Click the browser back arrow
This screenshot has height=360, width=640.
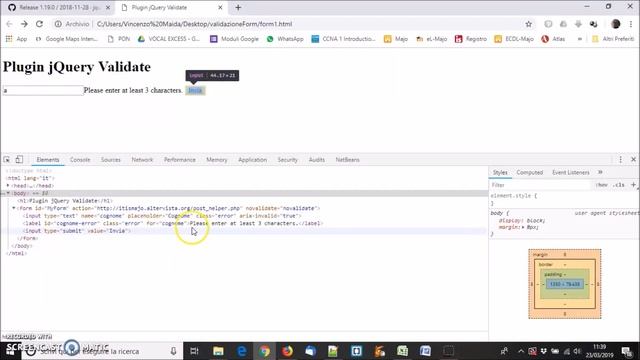point(9,24)
